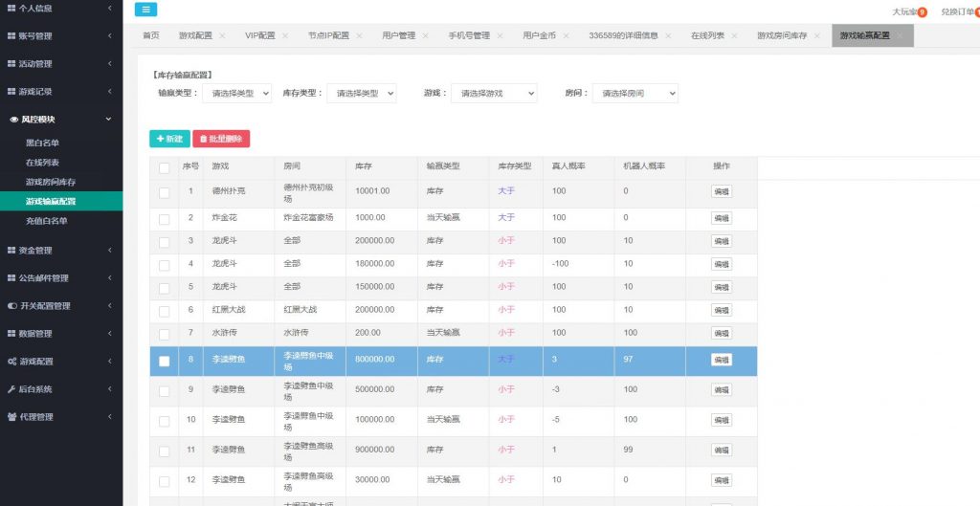
Task: Open the 房间 selection dropdown
Action: point(635,94)
